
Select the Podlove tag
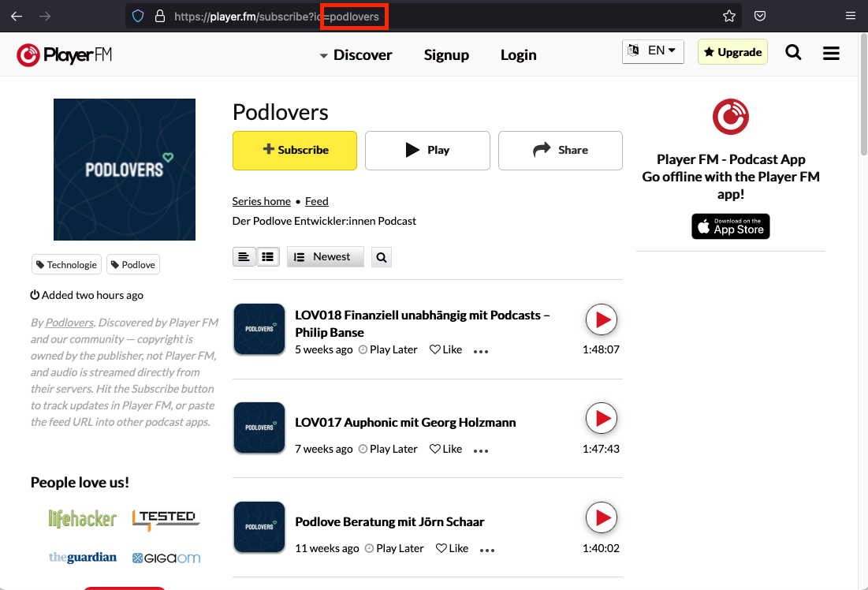pyautogui.click(x=133, y=265)
